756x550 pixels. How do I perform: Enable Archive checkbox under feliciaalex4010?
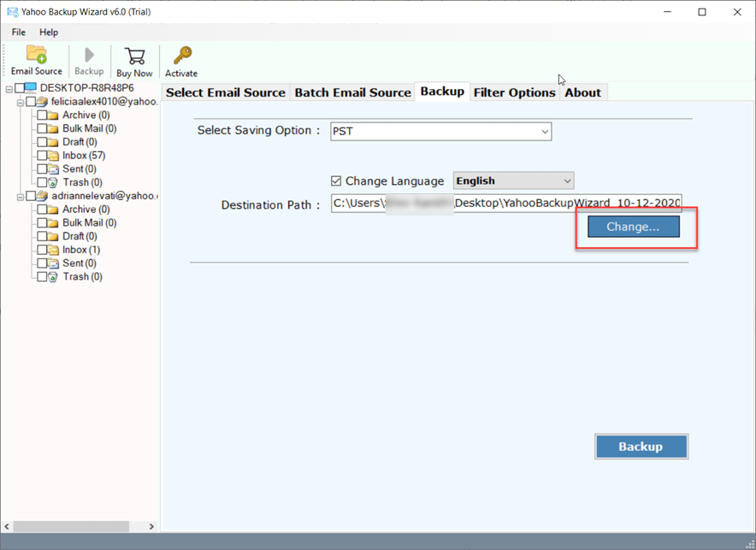pyautogui.click(x=42, y=115)
